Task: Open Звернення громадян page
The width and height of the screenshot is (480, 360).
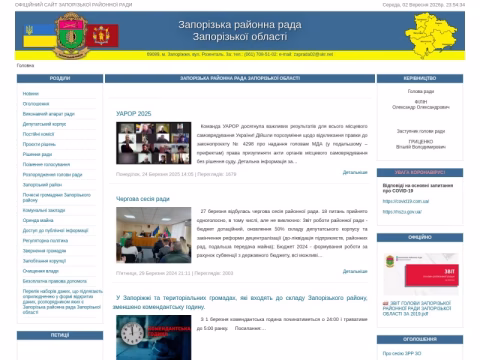Action: 44,251
